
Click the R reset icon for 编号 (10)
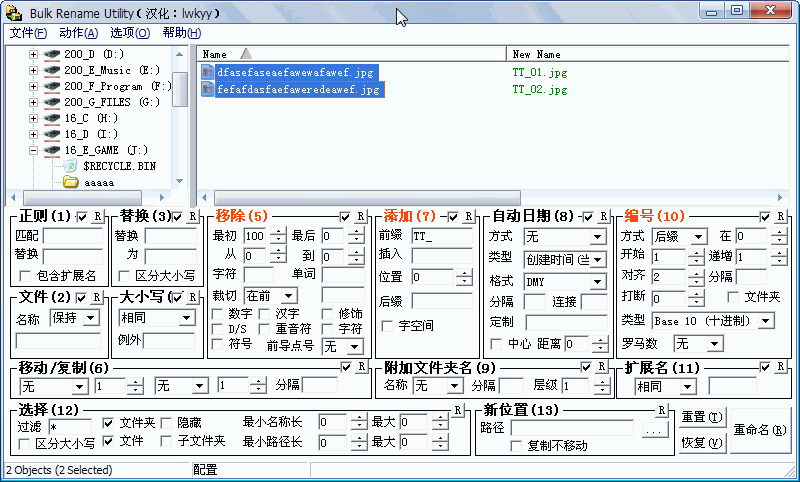[x=780, y=216]
